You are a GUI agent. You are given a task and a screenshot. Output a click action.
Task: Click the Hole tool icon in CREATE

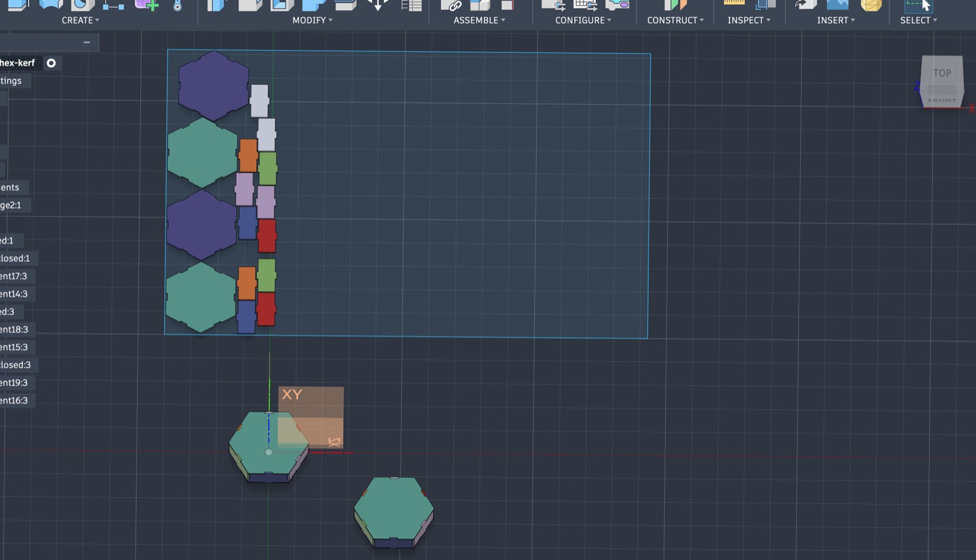[x=83, y=5]
